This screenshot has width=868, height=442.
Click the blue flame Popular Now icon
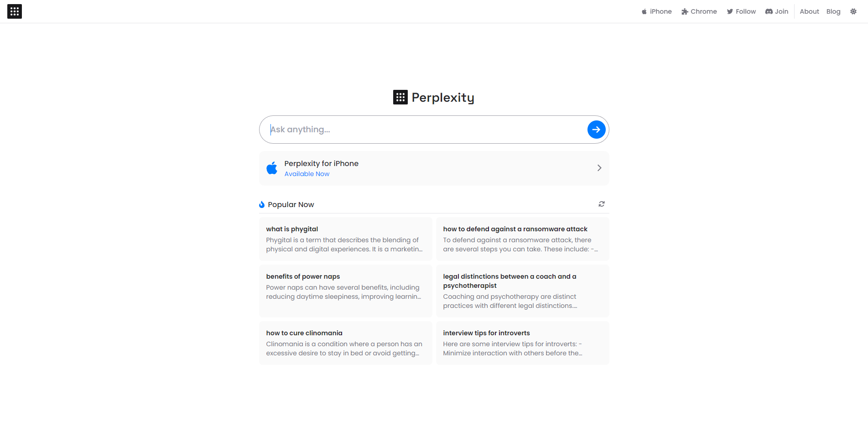[262, 204]
